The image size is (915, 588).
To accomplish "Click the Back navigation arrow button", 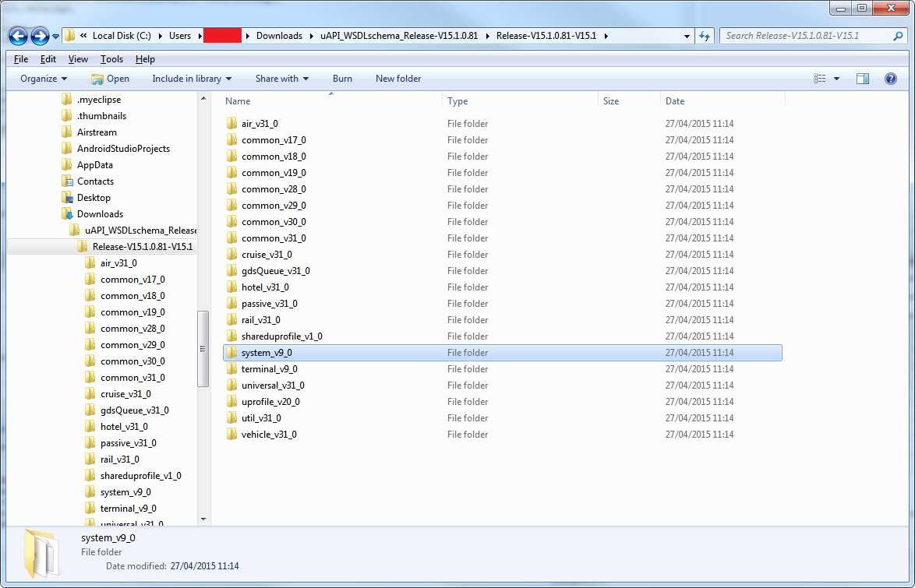I will (19, 36).
